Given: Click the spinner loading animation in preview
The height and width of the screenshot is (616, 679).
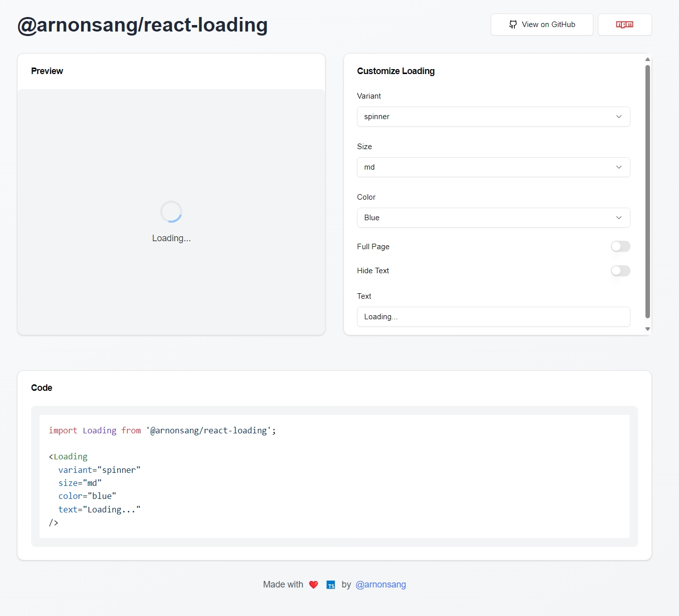Looking at the screenshot, I should point(171,212).
